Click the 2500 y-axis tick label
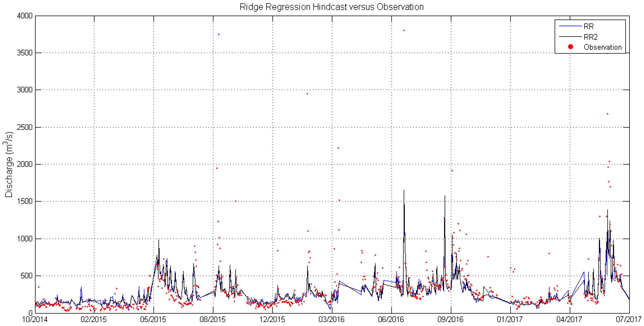This screenshot has height=326, width=644. point(25,127)
